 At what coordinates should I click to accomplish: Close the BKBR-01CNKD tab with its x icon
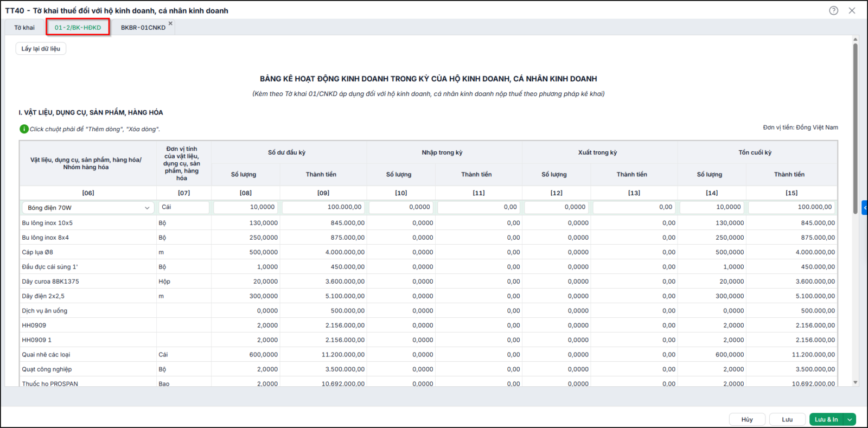tap(170, 23)
